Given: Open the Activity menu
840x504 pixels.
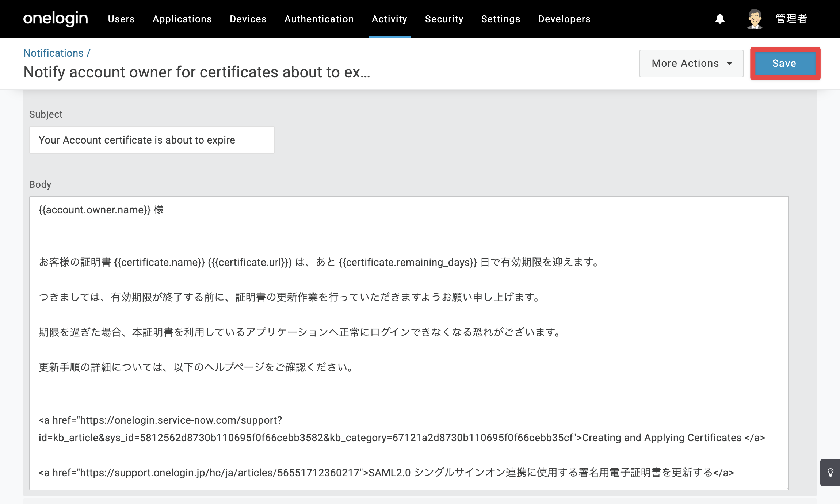Looking at the screenshot, I should (389, 19).
